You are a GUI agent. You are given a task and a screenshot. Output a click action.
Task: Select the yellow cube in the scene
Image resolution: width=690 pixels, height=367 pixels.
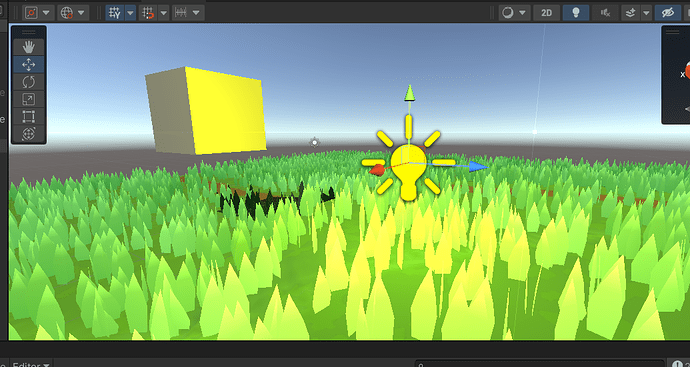tap(206, 110)
